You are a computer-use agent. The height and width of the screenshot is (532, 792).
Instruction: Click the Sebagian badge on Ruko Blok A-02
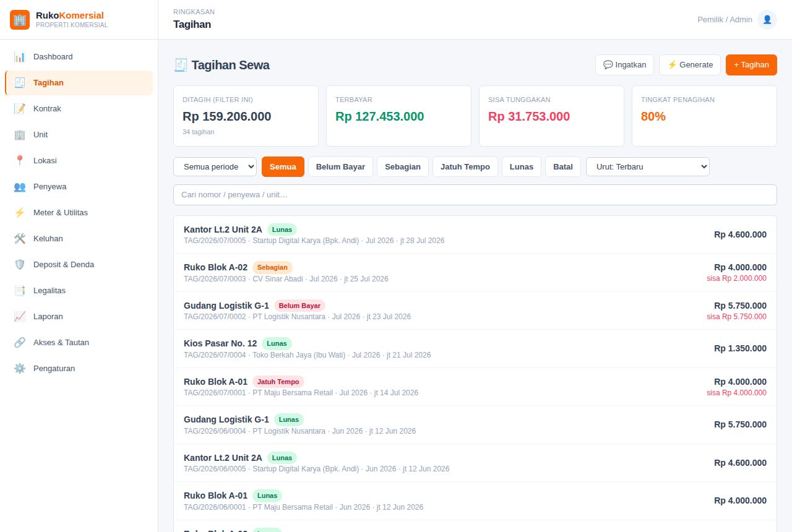(272, 268)
